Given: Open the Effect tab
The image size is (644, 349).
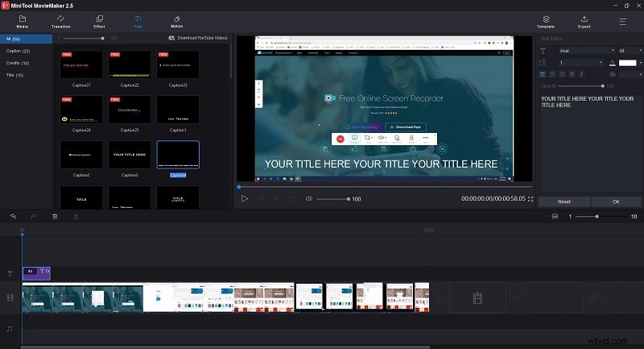Looking at the screenshot, I should [99, 22].
